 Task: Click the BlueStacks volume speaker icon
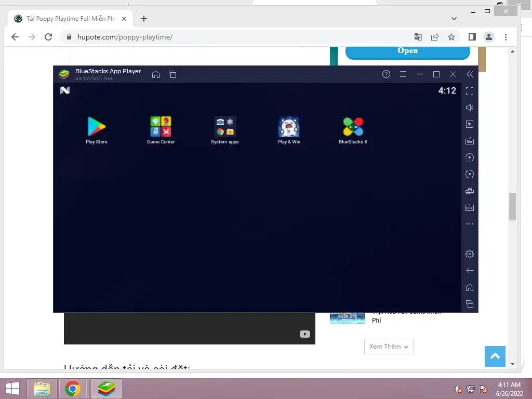[x=470, y=108]
